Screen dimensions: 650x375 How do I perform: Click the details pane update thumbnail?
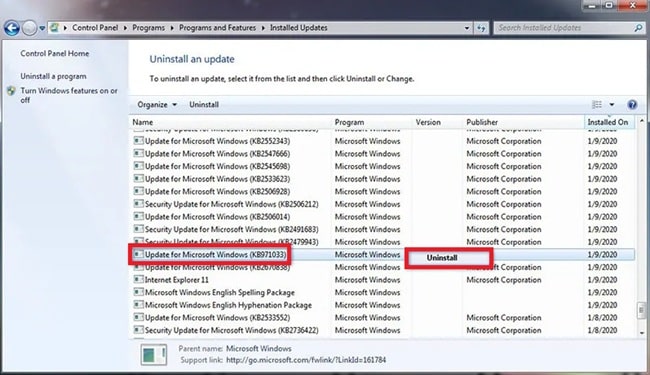[154, 355]
